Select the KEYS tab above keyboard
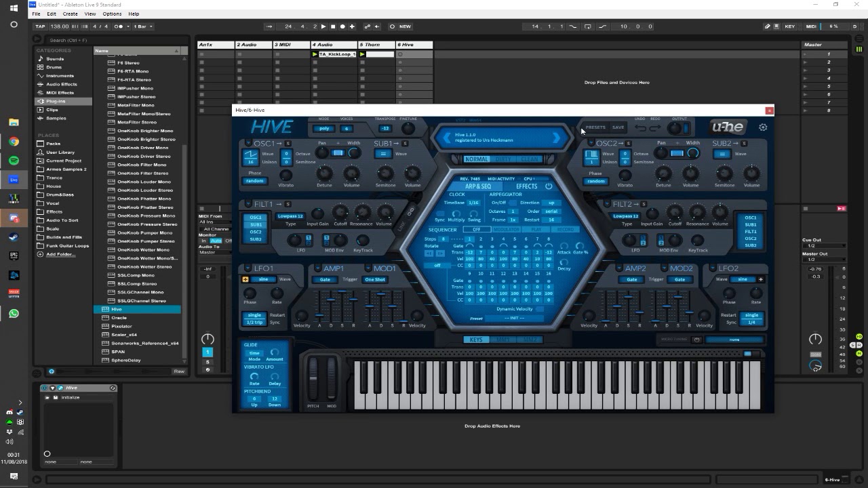Screen dimensions: 868x488 pos(476,340)
